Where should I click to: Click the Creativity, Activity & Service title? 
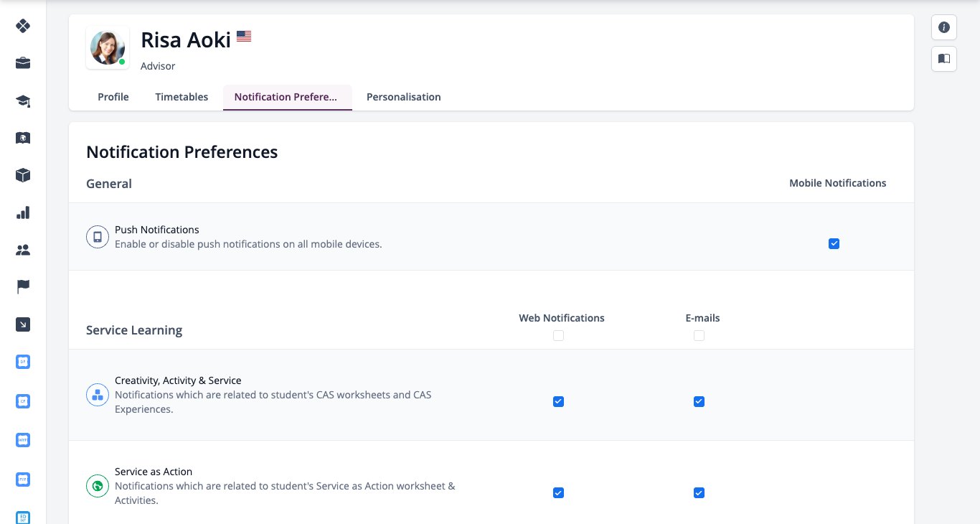178,380
